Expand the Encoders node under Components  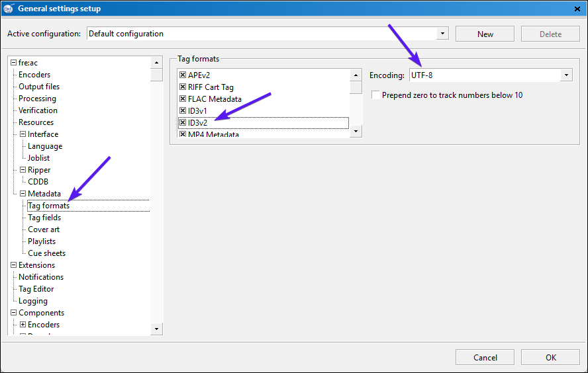coord(23,324)
